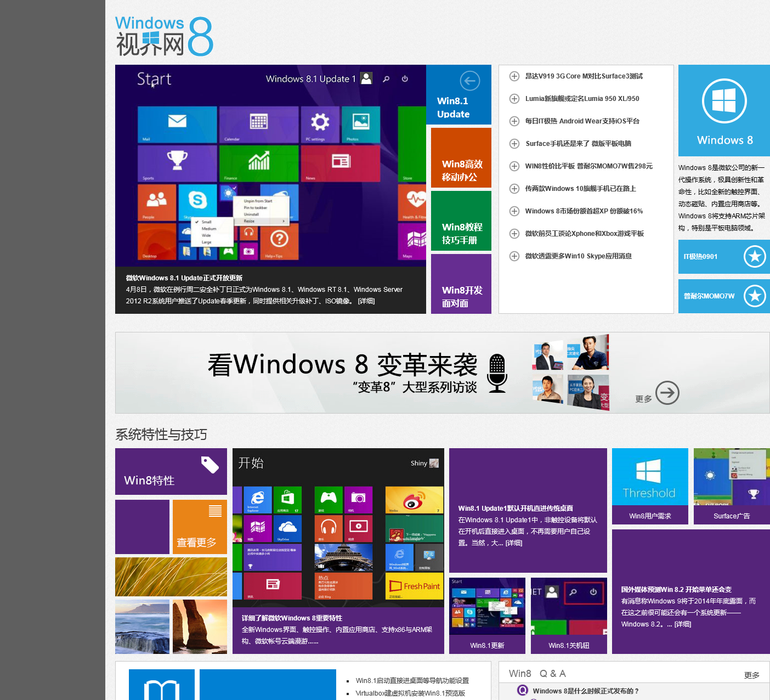Click the arrow circle next to 更多 on banner
The width and height of the screenshot is (770, 700).
[x=667, y=393]
